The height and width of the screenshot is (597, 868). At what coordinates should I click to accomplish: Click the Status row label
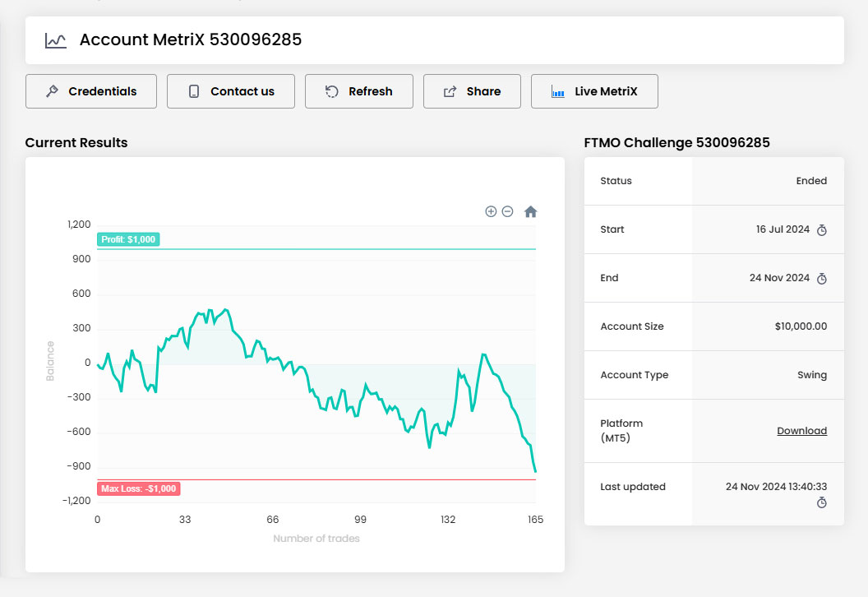[616, 181]
